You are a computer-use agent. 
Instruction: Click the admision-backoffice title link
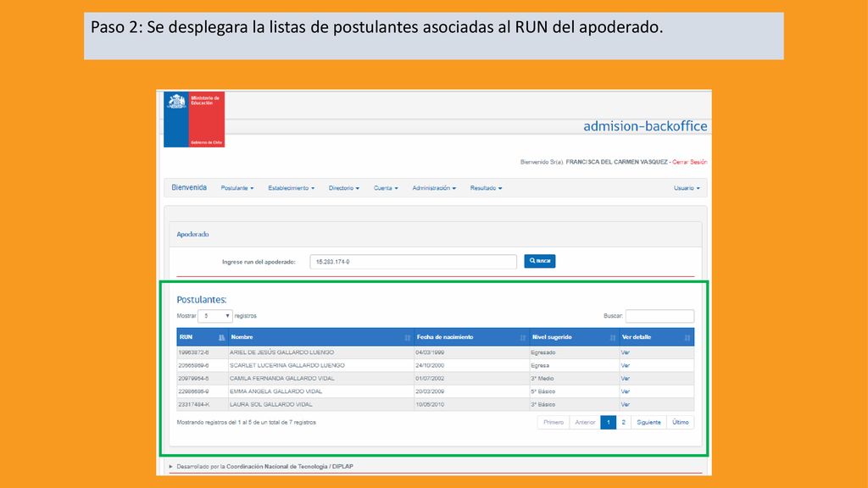coord(645,126)
